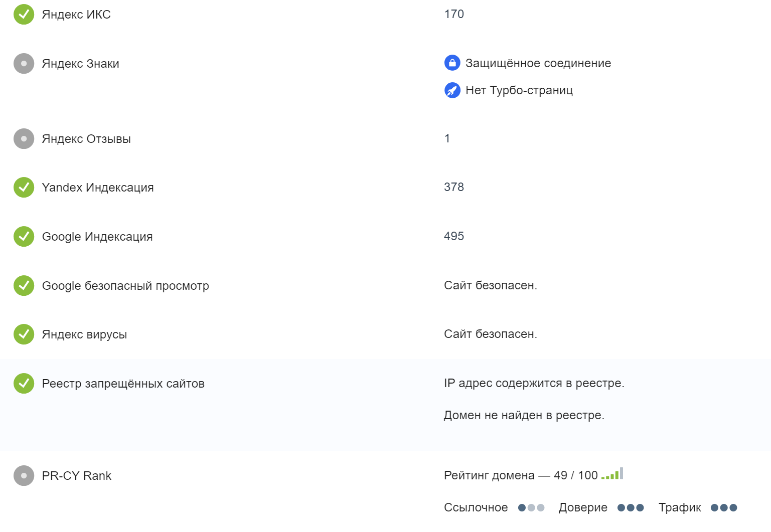771x532 pixels.
Task: Click Сайт безопасен in Google безопасный просмотр row
Action: point(491,285)
